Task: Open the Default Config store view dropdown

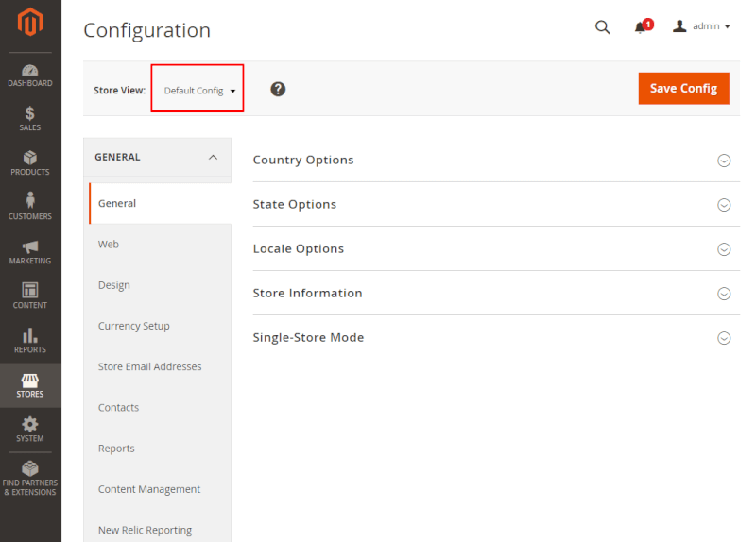Action: pos(198,91)
